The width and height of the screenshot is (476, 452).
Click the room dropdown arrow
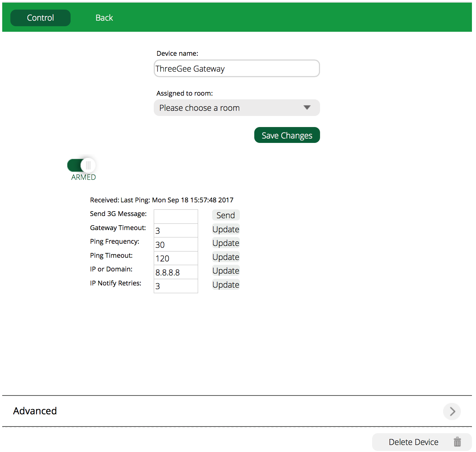tap(307, 107)
